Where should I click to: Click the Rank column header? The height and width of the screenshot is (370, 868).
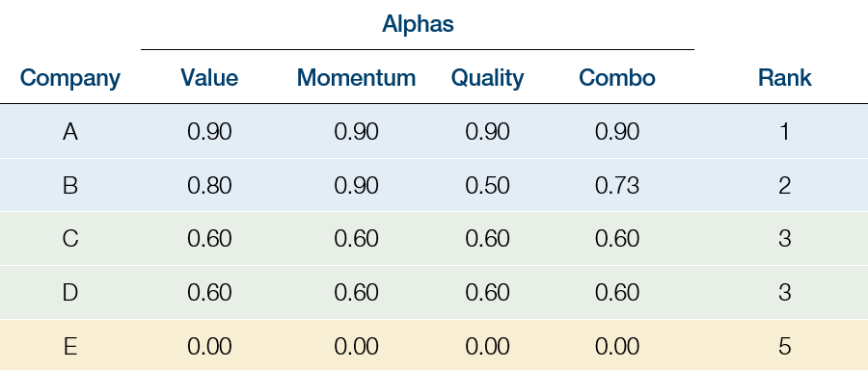tap(784, 77)
